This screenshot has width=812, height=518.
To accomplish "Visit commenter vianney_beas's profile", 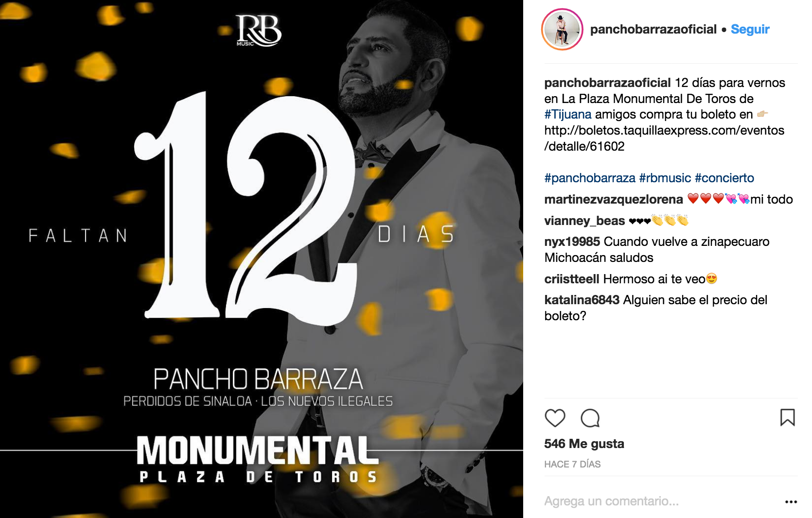I will pyautogui.click(x=584, y=221).
